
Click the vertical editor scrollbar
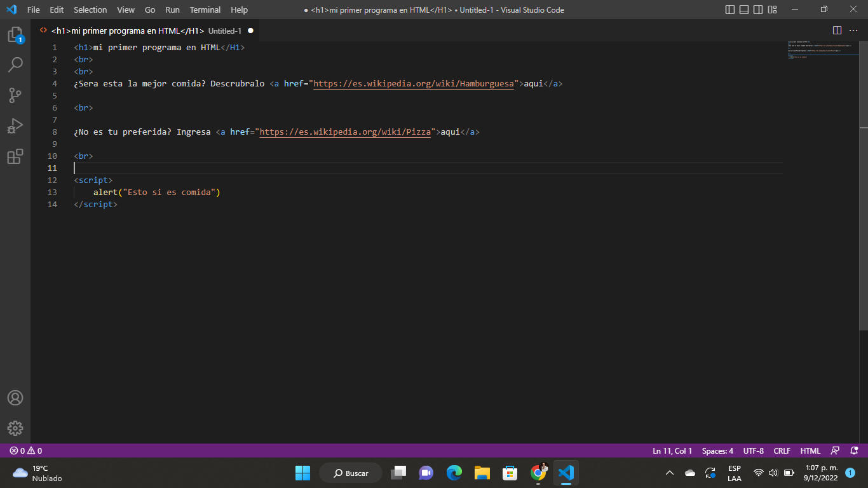(x=864, y=184)
